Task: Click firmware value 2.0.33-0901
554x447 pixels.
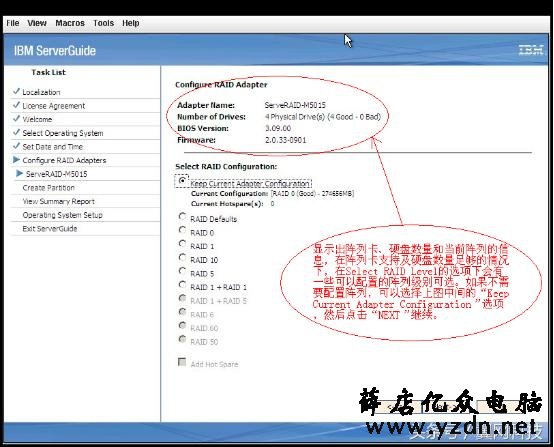Action: click(285, 140)
